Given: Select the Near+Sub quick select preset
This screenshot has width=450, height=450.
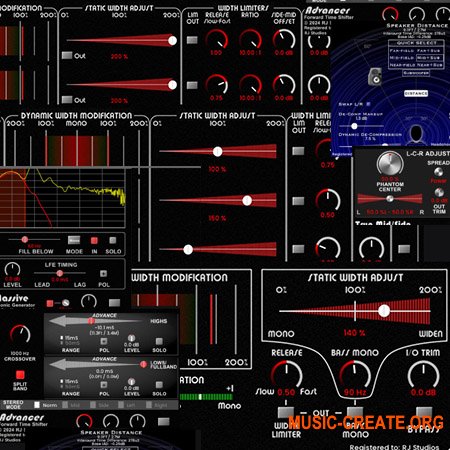Looking at the screenshot, I should (429, 65).
